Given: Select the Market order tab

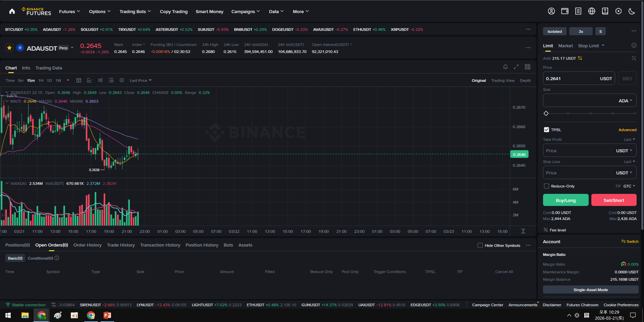Looking at the screenshot, I should 565,46.
